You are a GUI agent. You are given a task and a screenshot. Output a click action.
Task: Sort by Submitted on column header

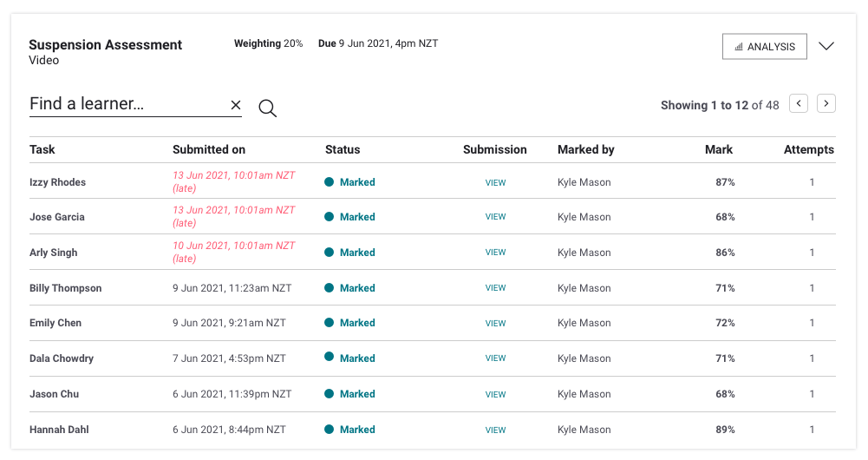(x=208, y=149)
